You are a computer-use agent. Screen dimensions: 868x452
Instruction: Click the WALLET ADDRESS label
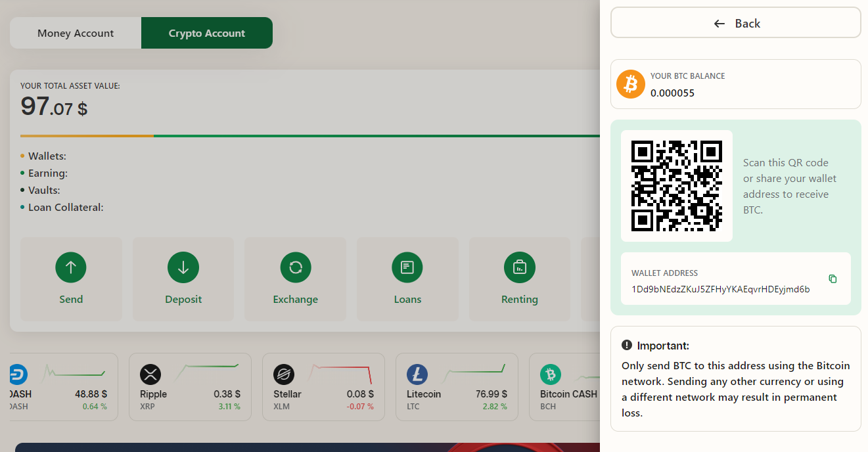click(664, 273)
